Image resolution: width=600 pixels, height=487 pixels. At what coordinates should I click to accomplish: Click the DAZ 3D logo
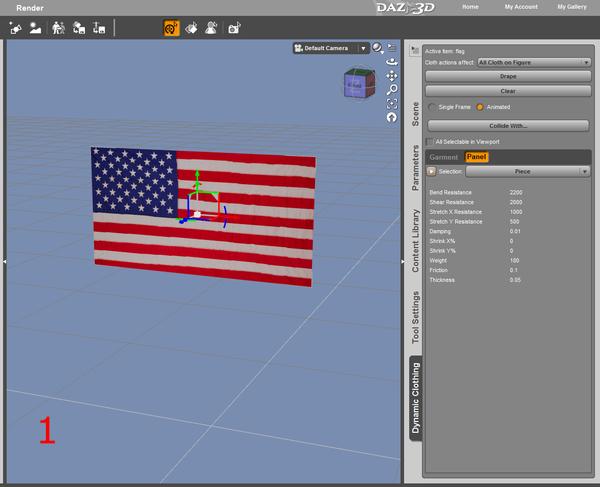(406, 8)
